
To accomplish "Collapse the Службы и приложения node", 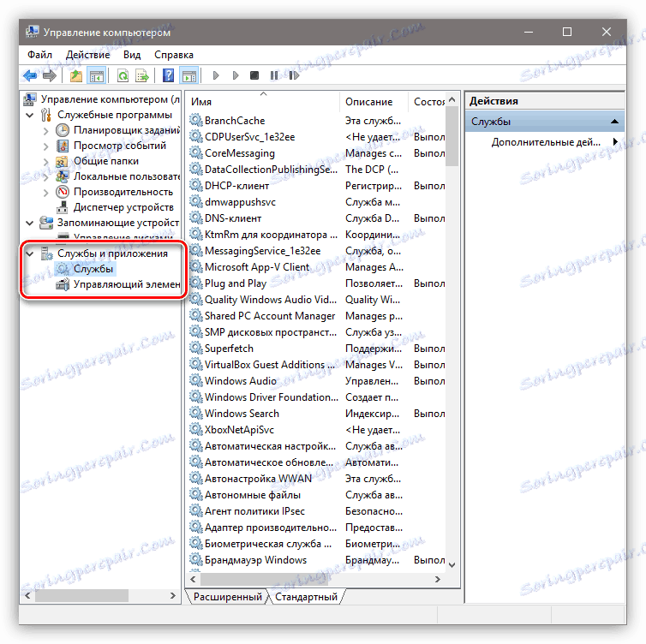I will [x=30, y=253].
